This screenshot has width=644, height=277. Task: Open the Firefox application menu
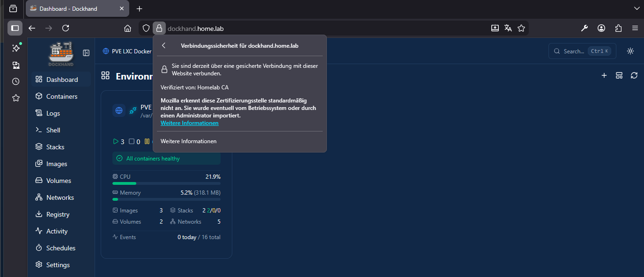coord(635,28)
